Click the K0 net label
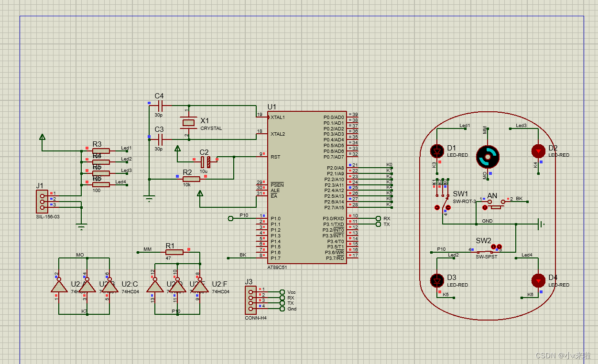The height and width of the screenshot is (364, 598). pos(389,165)
